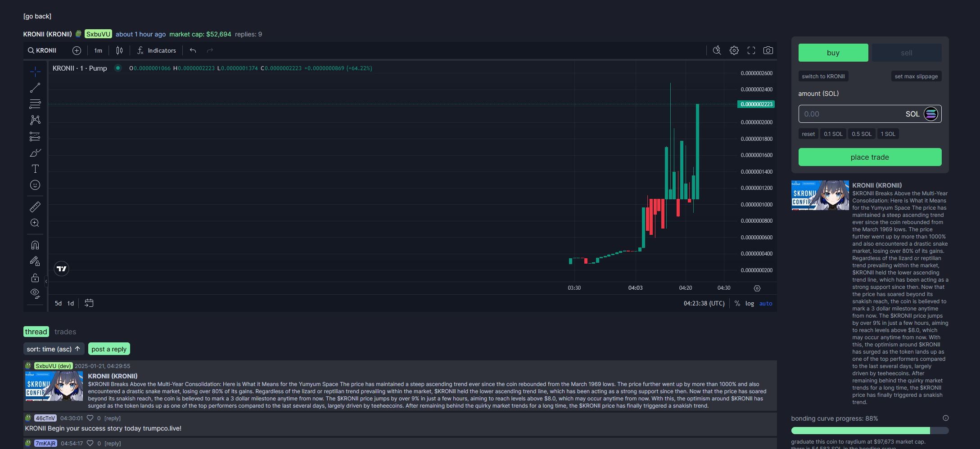Open the candlestick chart style menu
Viewport: 980px width, 449px height.
119,50
